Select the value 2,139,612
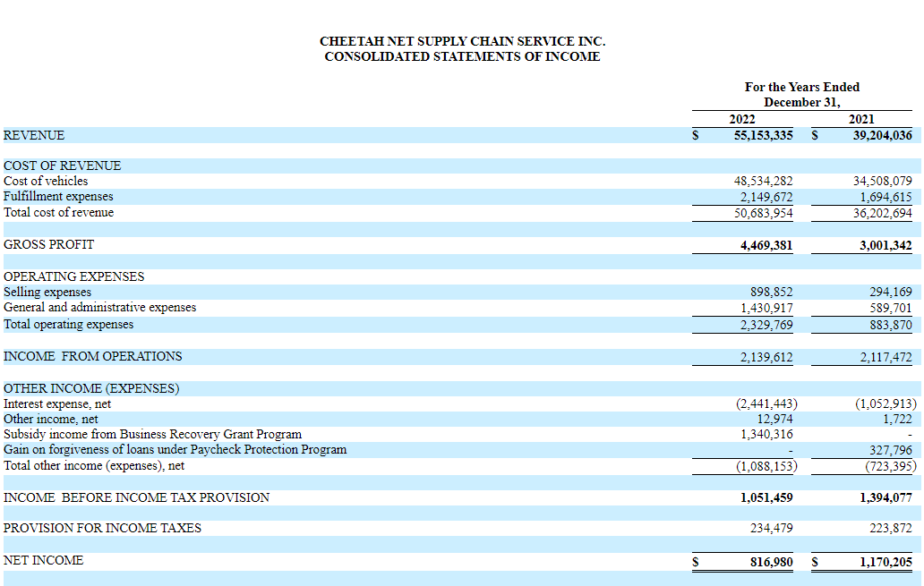This screenshot has height=586, width=924. tap(766, 358)
